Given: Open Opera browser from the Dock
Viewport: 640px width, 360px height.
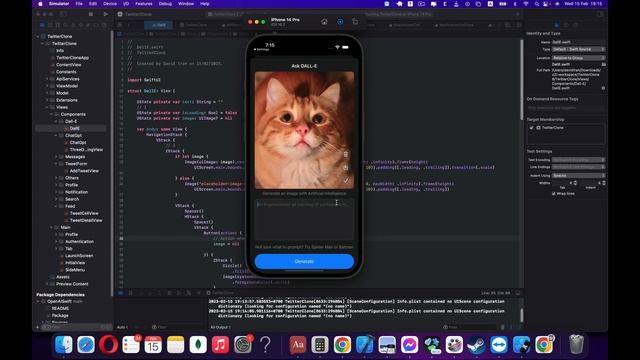Looking at the screenshot, I should (x=109, y=344).
